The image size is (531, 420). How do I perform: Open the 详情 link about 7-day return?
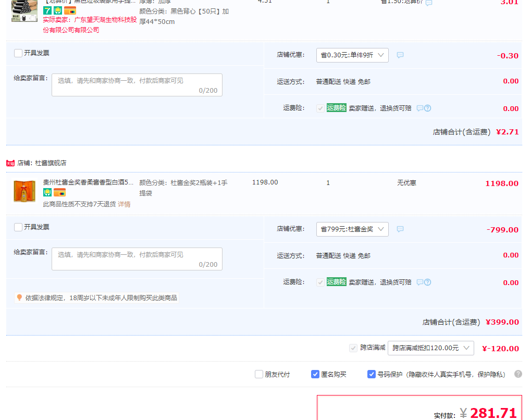[124, 204]
